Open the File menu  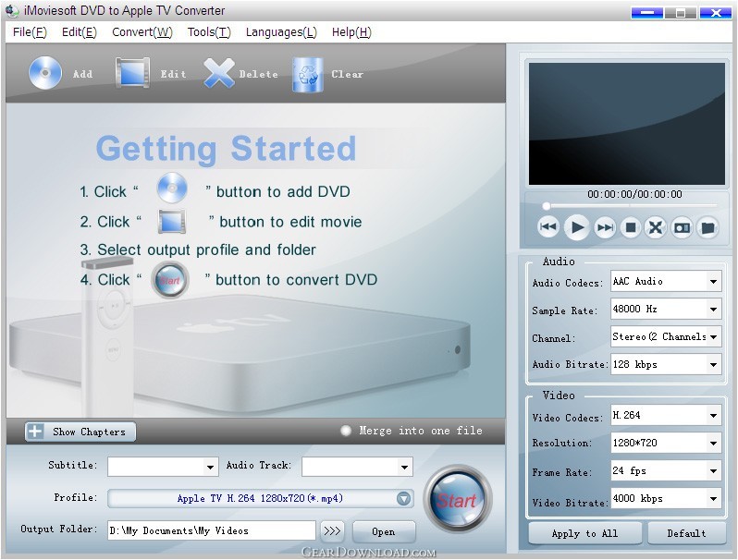[x=30, y=32]
